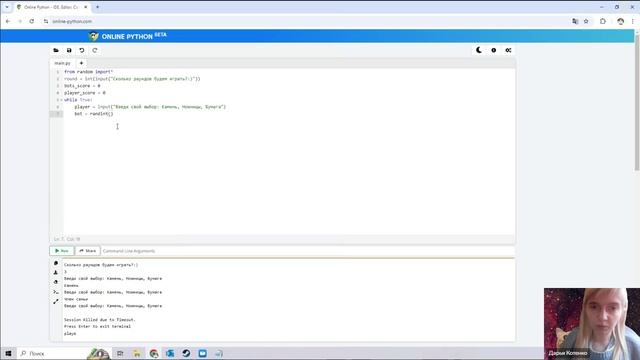The image size is (640, 360).
Task: Save the code with floppy disk icon
Action: [69, 50]
